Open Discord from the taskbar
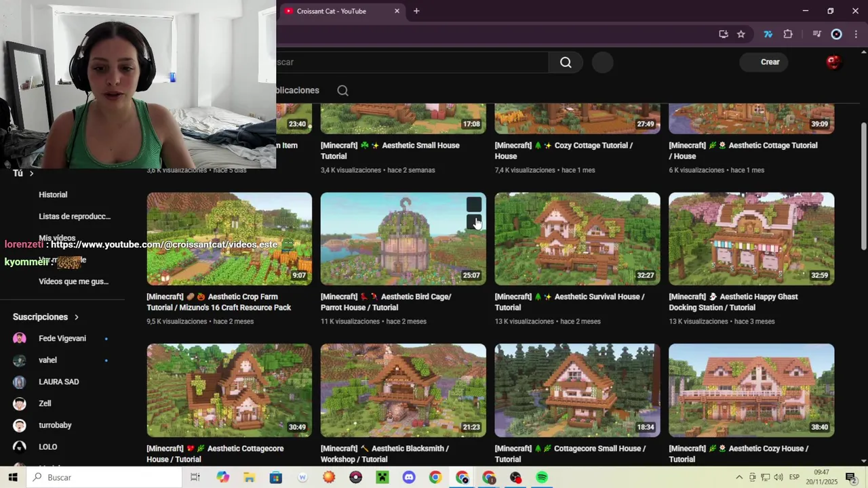The image size is (868, 488). [409, 477]
